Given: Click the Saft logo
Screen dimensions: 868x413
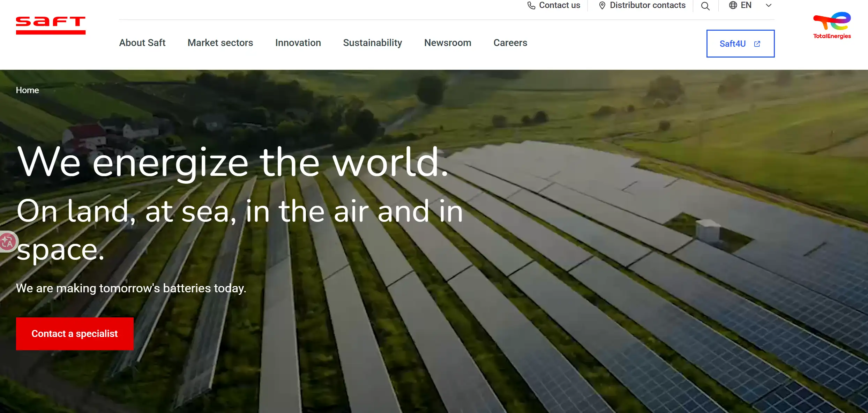Looking at the screenshot, I should [51, 25].
